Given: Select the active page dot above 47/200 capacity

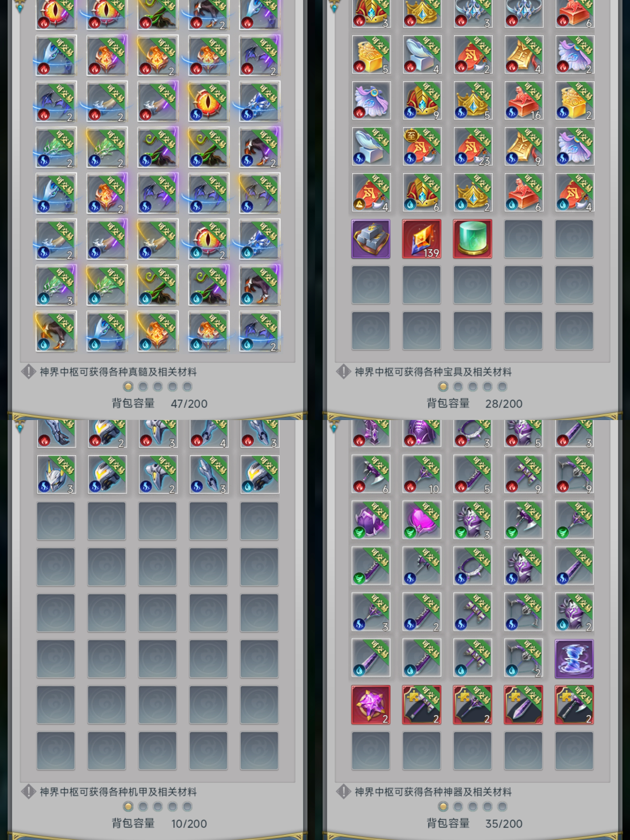Looking at the screenshot, I should click(x=128, y=386).
